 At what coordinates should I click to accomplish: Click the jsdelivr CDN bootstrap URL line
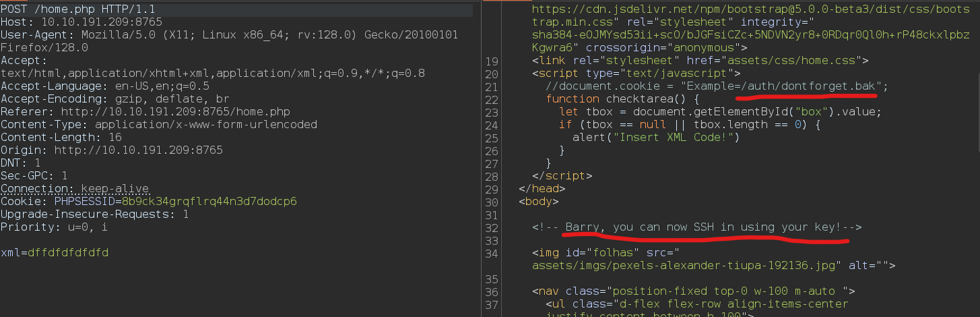(x=752, y=9)
